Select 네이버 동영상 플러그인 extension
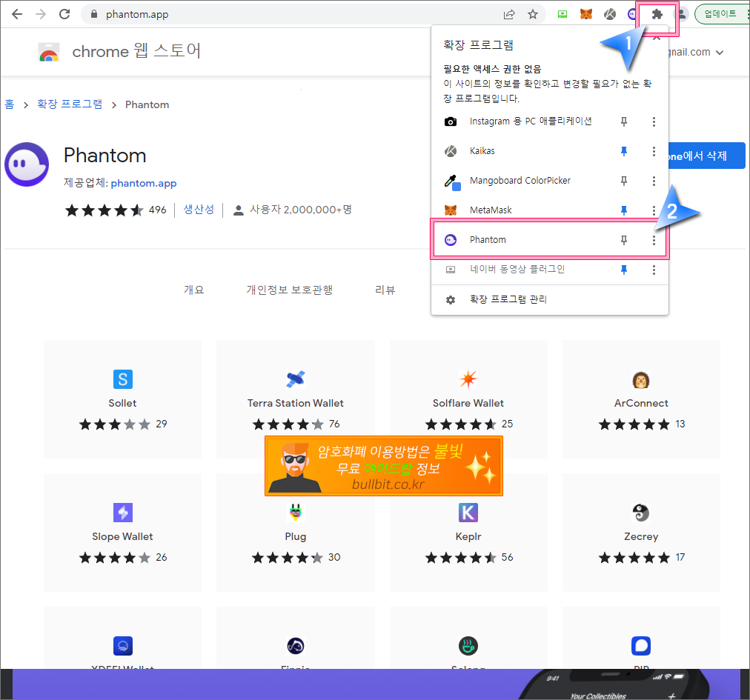 (517, 270)
